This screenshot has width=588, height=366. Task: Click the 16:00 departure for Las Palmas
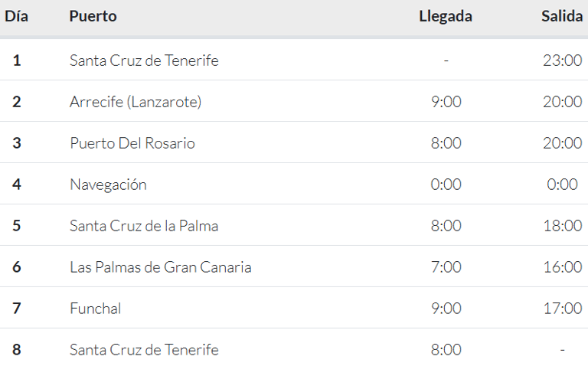pyautogui.click(x=563, y=267)
